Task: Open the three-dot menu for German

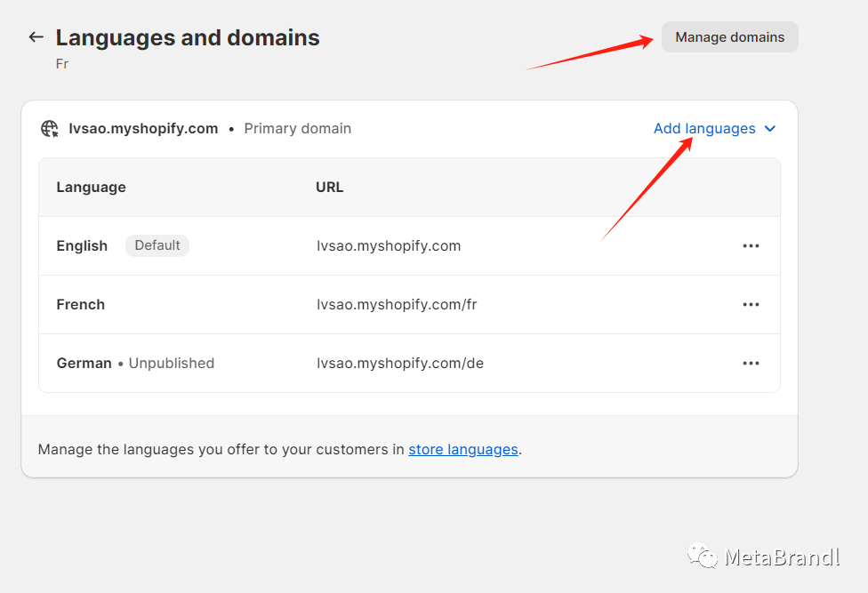Action: pos(751,363)
